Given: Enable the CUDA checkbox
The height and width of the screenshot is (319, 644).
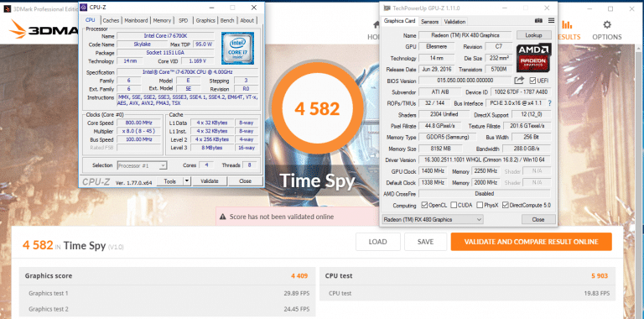Looking at the screenshot, I should pos(454,205).
